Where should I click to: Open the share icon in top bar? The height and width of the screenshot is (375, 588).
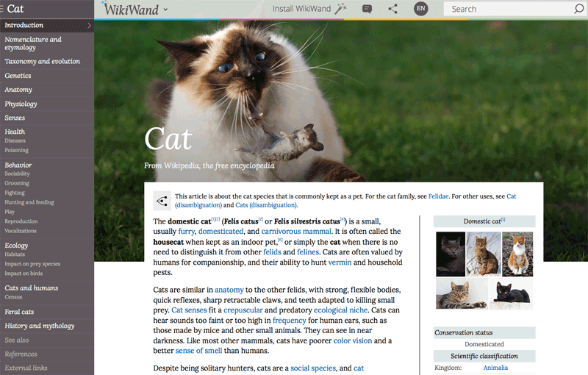[x=392, y=9]
